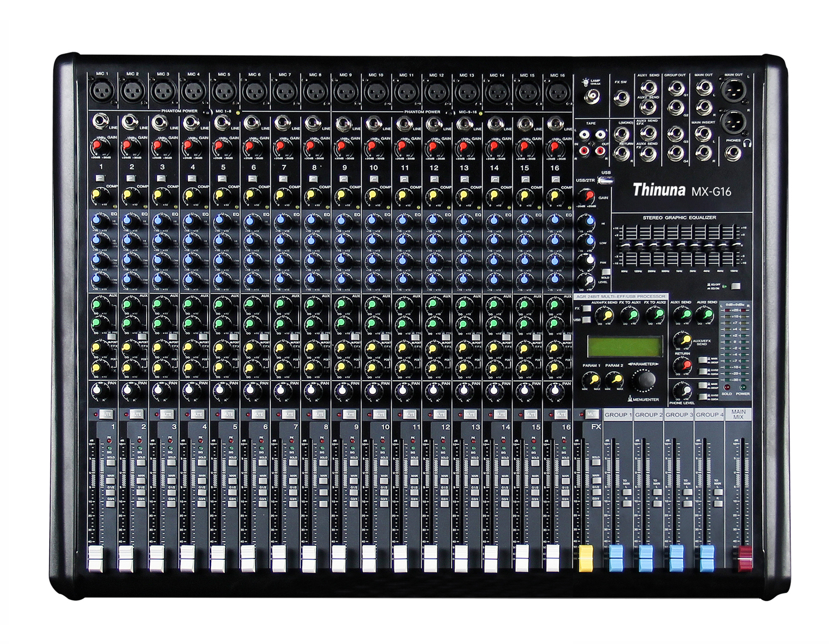Click the red SOLO indicator LED

(x=727, y=387)
